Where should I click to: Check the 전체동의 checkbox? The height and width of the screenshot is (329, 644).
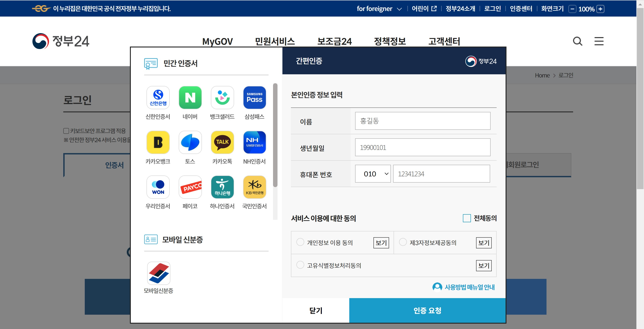click(466, 218)
